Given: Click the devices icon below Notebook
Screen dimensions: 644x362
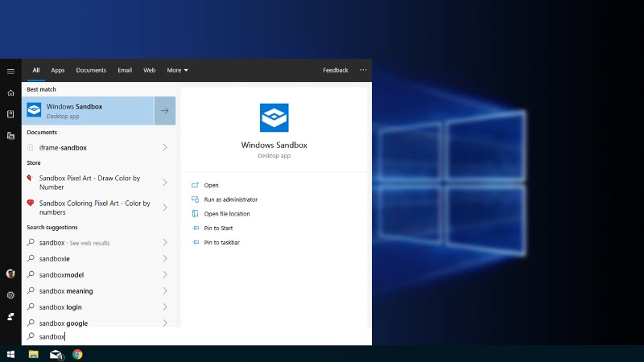Looking at the screenshot, I should tap(10, 136).
